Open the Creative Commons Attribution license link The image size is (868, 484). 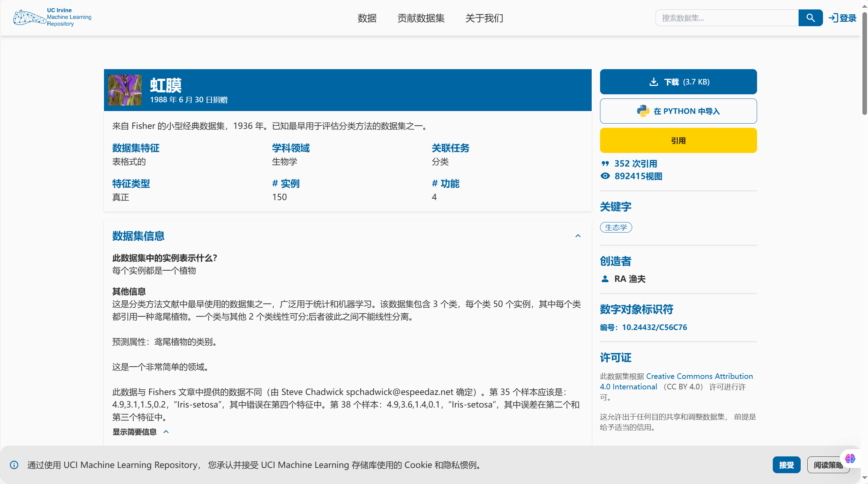699,376
